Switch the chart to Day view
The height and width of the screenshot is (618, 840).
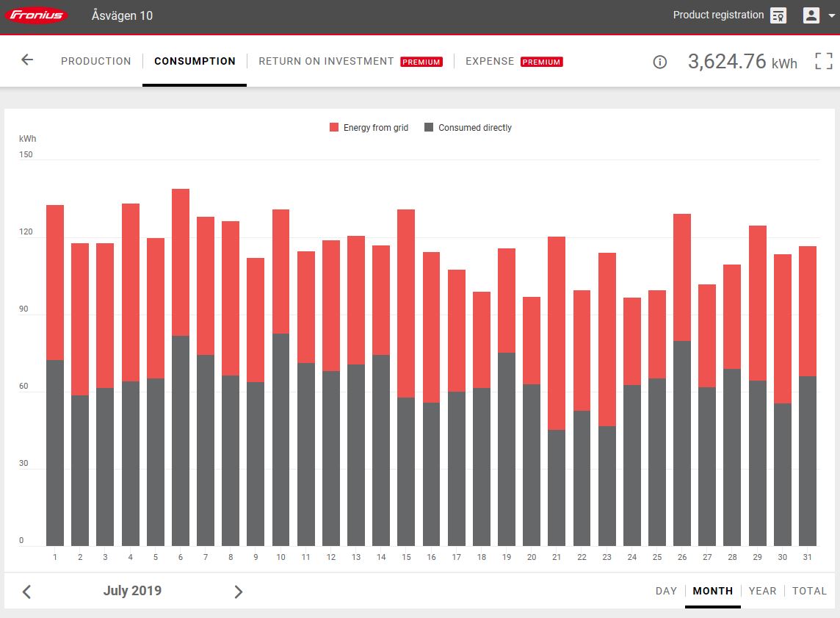666,591
